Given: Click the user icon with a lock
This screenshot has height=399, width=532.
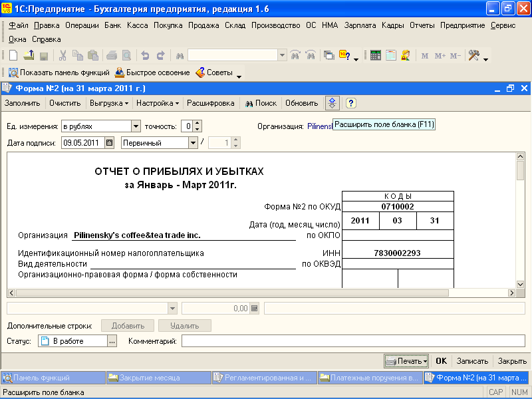Looking at the screenshot, I should [x=406, y=55].
